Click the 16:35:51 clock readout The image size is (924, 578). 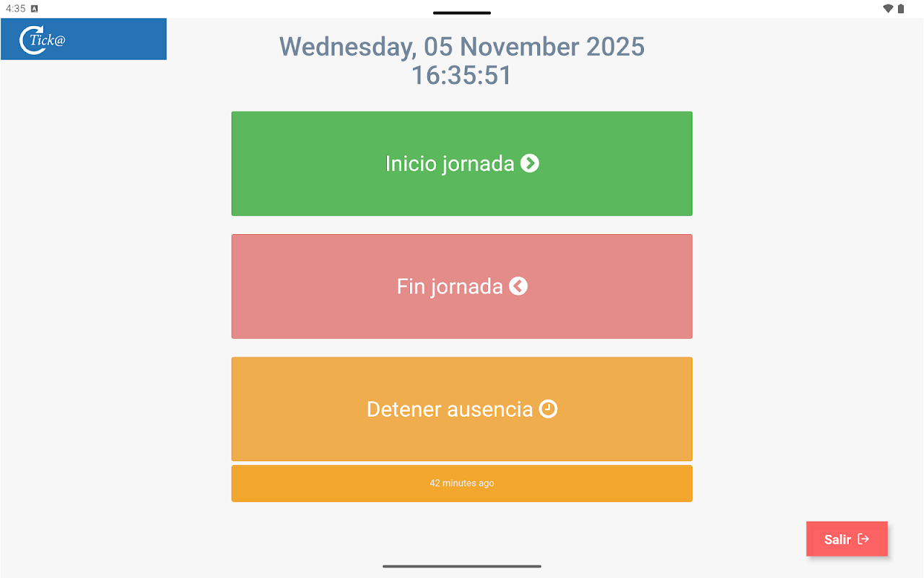coord(462,76)
